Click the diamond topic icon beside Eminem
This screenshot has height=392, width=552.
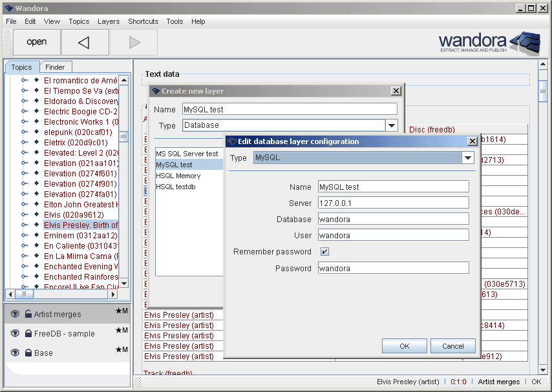36,236
